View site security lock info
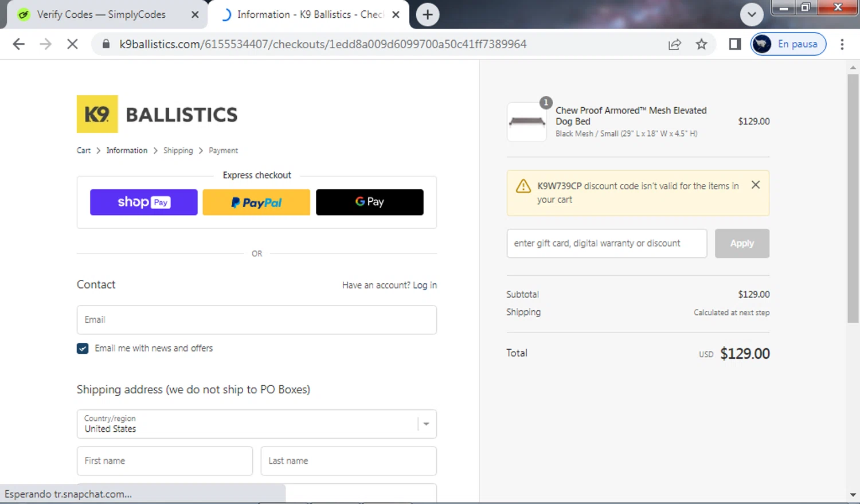Screen dimensions: 860x504 106,44
